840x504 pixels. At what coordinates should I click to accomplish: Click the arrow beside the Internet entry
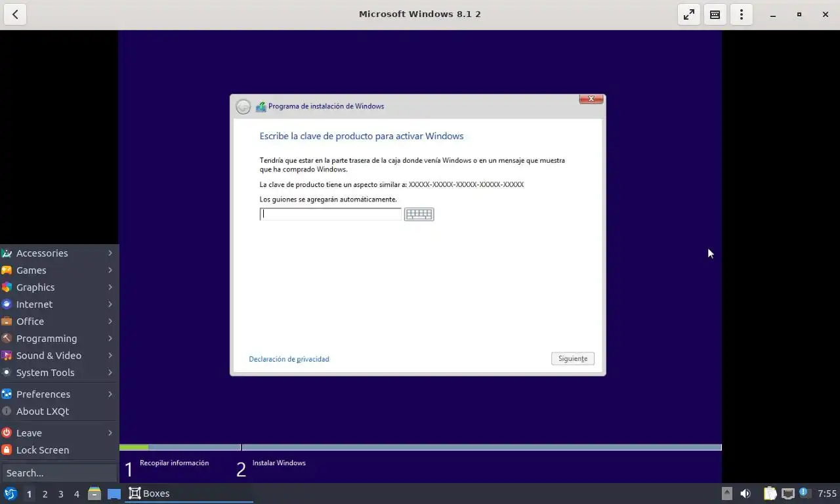110,304
